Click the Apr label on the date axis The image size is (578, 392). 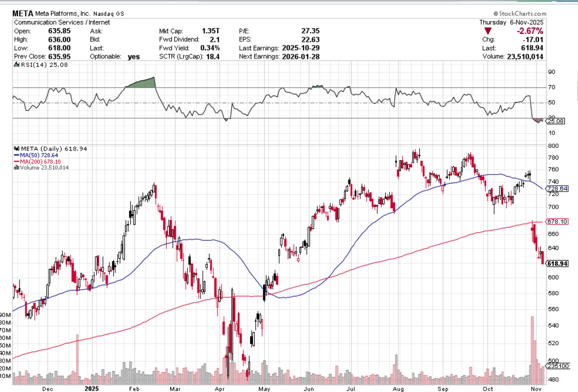point(220,389)
